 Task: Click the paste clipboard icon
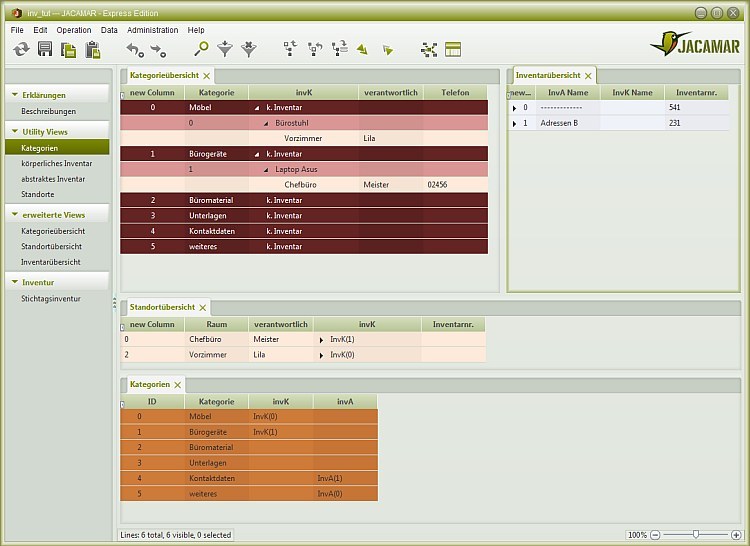(93, 49)
